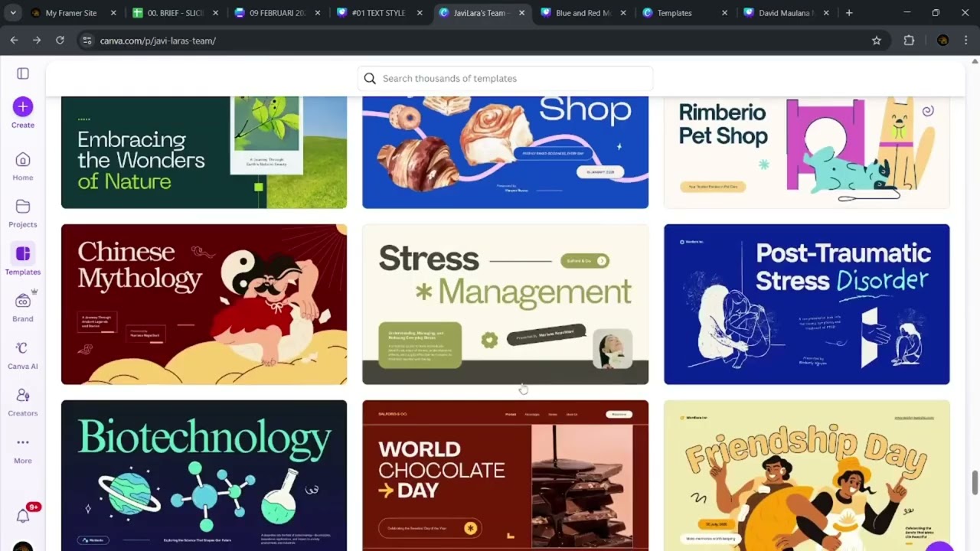Open Creators section in sidebar
The height and width of the screenshot is (551, 980).
23,401
